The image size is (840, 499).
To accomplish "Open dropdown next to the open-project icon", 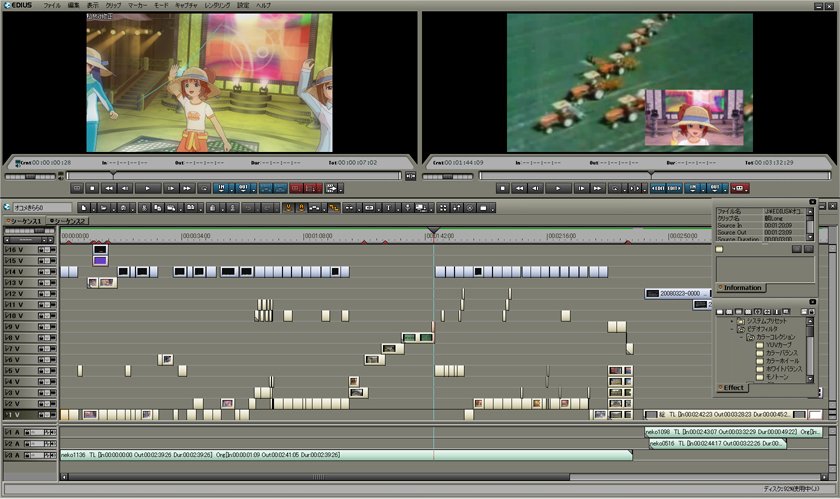I will point(113,208).
